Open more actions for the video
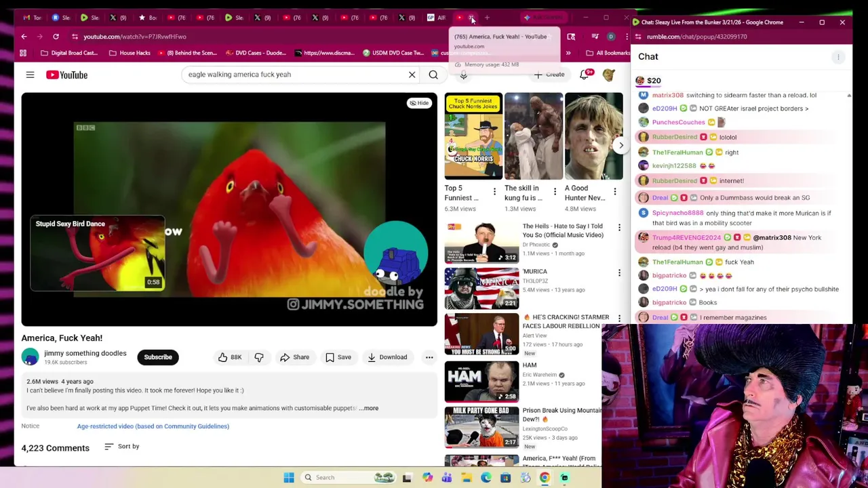This screenshot has width=868, height=488. [x=429, y=357]
